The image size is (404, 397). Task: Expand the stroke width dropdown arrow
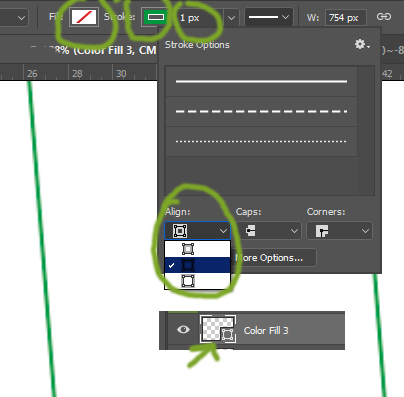tap(231, 17)
